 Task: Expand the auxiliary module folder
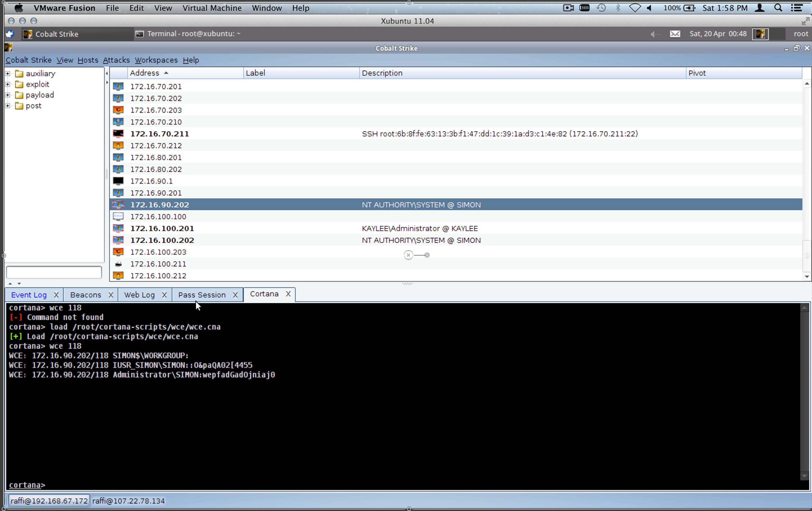tap(8, 74)
